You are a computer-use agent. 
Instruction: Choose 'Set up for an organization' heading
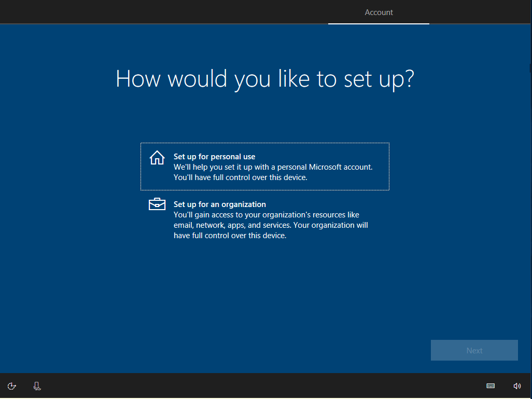pos(220,204)
